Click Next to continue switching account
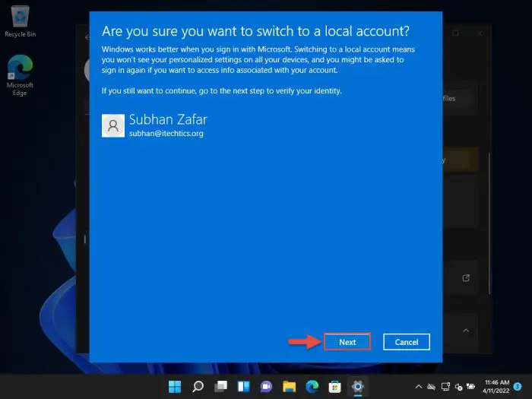532x399 pixels. [347, 342]
